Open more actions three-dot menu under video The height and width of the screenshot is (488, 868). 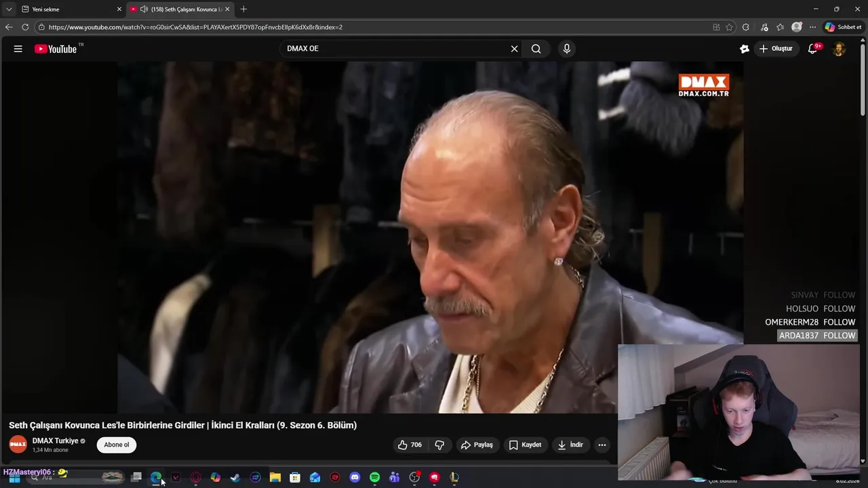click(x=601, y=445)
